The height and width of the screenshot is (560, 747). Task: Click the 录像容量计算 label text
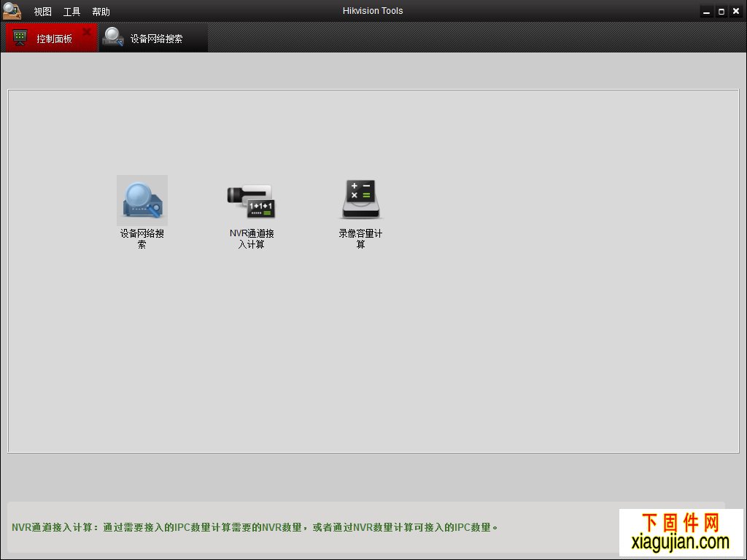point(360,238)
